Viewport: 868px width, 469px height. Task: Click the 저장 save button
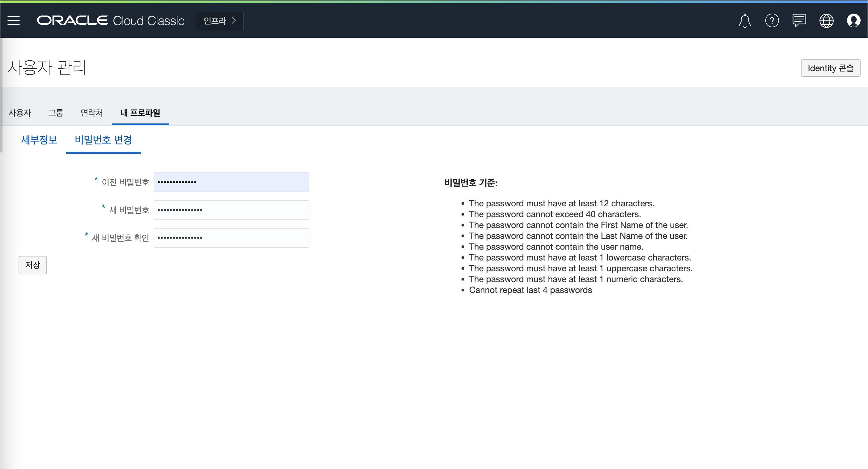pyautogui.click(x=33, y=265)
